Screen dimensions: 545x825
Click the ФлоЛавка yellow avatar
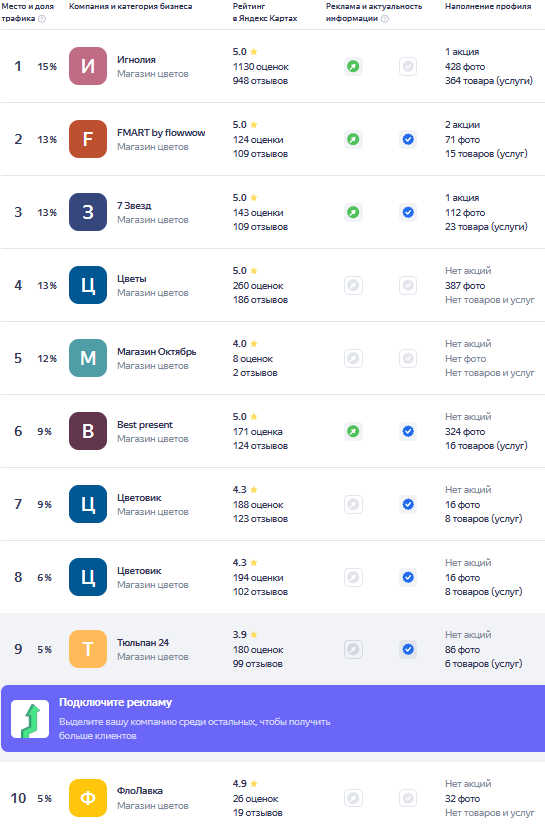coord(88,798)
